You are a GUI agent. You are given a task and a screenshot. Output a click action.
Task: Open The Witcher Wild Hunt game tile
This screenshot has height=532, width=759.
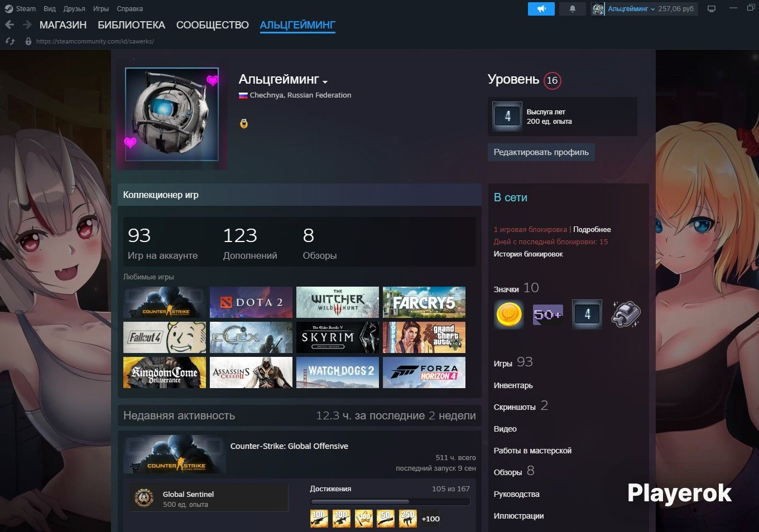point(338,302)
